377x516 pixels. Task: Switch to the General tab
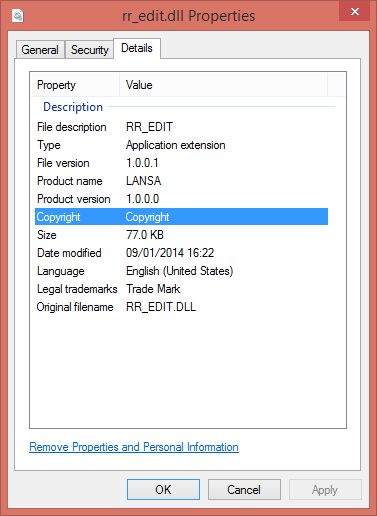40,50
